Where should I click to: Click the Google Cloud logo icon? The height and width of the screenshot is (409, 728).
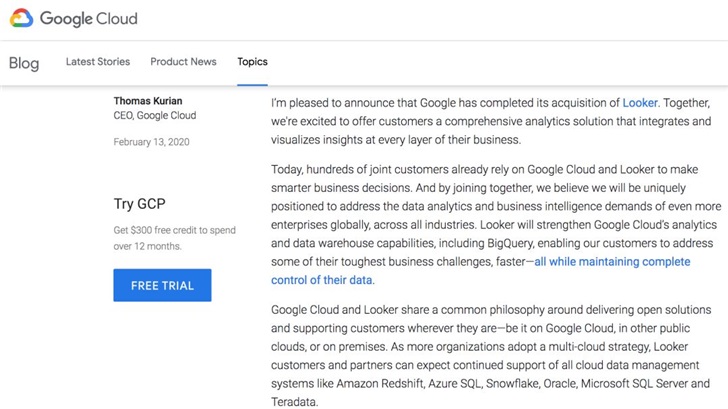(22, 19)
